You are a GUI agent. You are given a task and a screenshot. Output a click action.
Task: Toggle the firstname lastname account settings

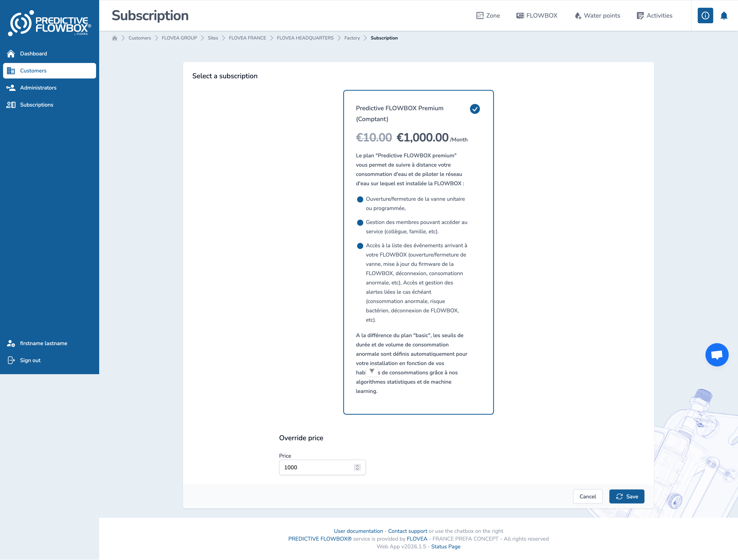coord(43,343)
